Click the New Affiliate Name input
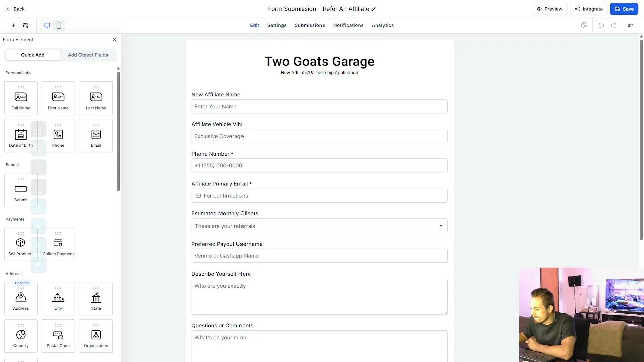644x362 pixels. coord(319,106)
